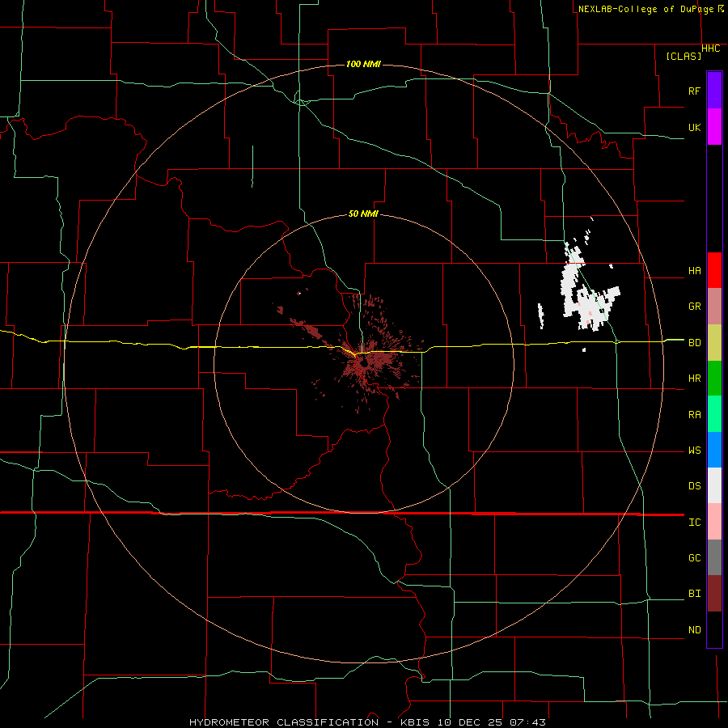Click the GC gray legend swatch
The image size is (728, 728).
pyautogui.click(x=714, y=557)
